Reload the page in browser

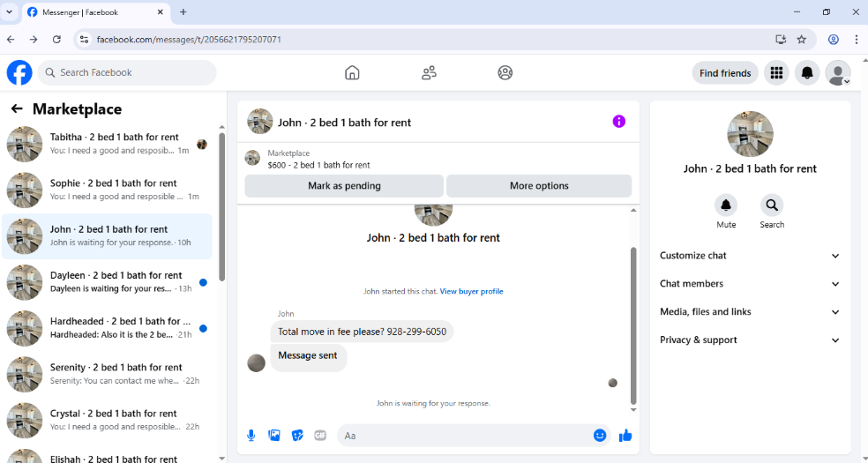56,40
